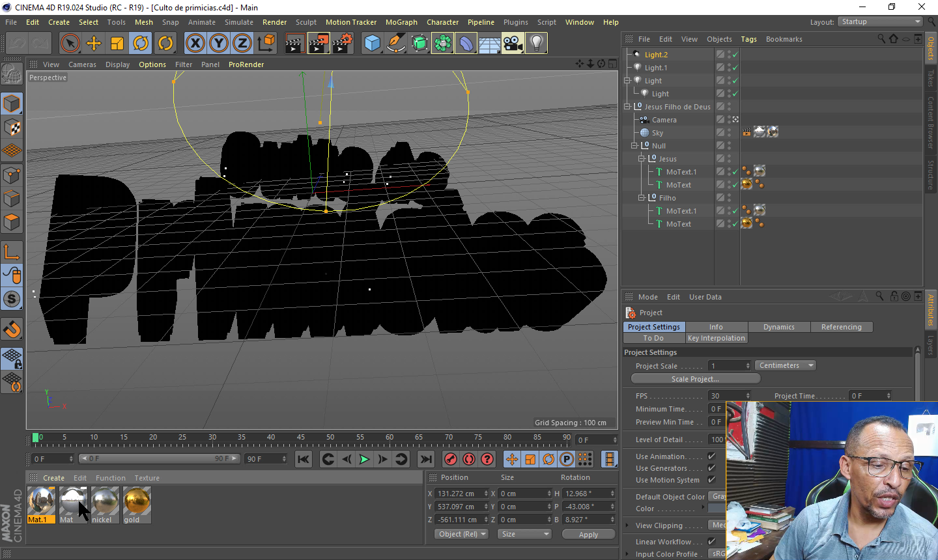Screen dimensions: 938x560
Task: Open the Key Interpolation tab
Action: (x=717, y=338)
